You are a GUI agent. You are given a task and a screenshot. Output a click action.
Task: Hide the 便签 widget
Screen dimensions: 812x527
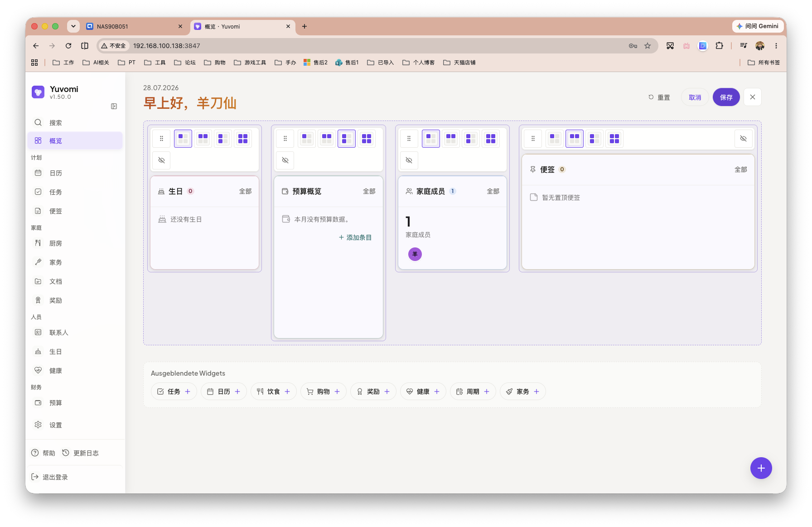(743, 139)
